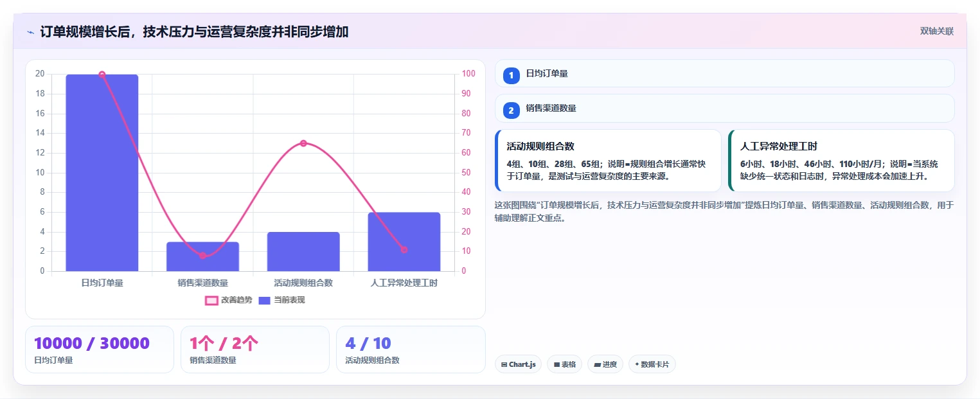Click the 表格 tag
This screenshot has width=980, height=399.
564,364
